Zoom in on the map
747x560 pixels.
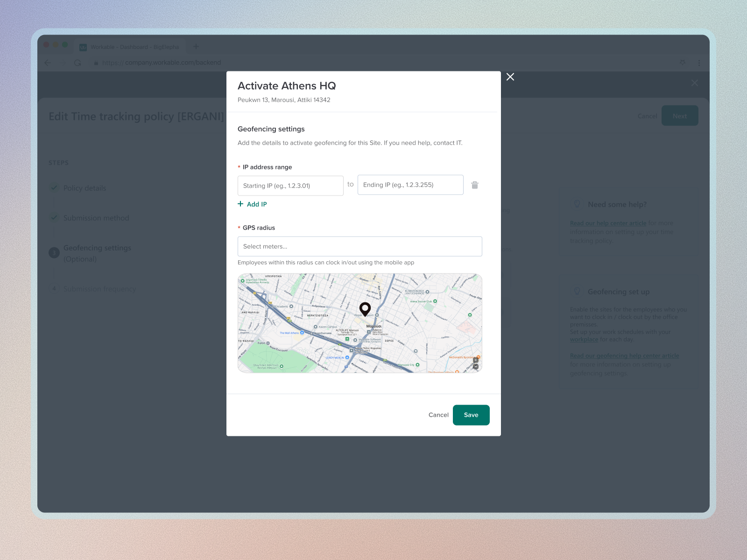(476, 360)
